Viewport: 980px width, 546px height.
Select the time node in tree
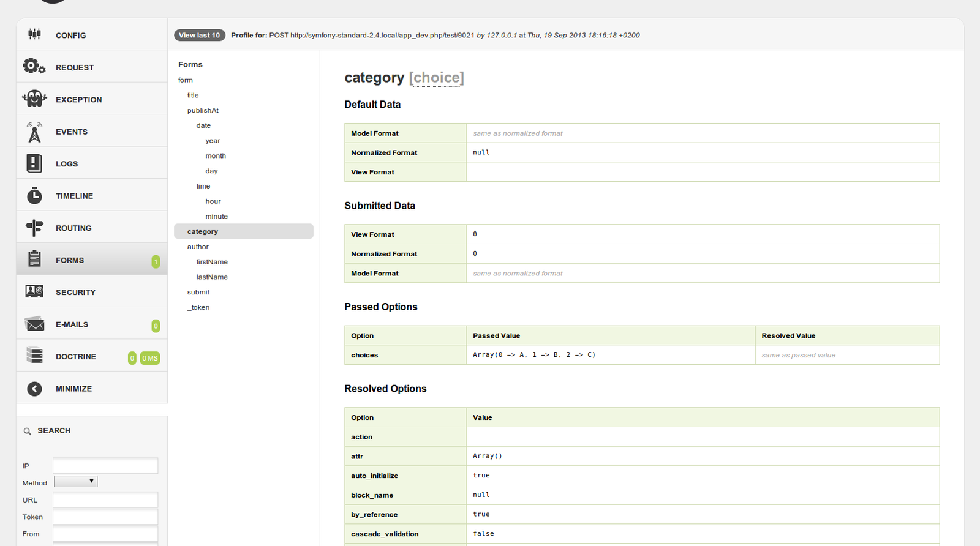coord(203,186)
